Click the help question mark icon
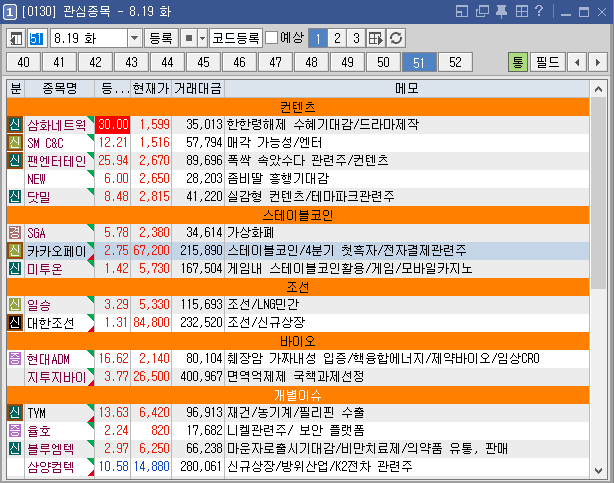Viewport: 614px width, 483px height. coord(539,11)
